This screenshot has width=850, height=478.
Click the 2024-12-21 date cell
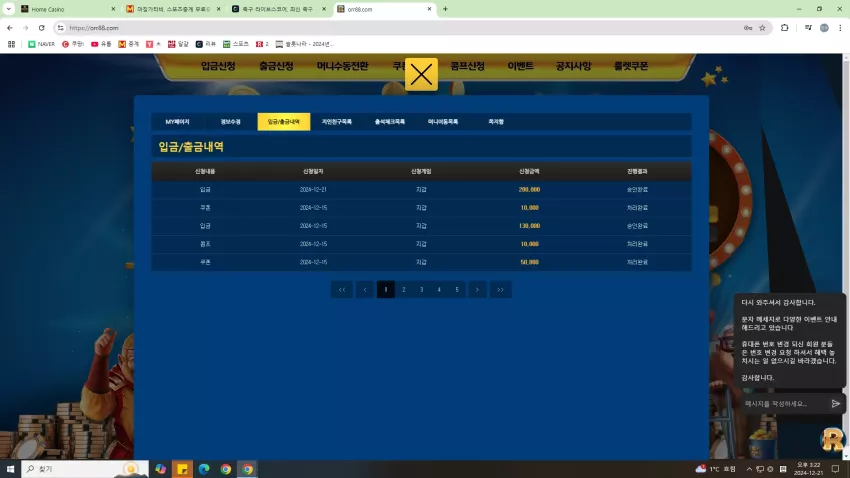pos(313,190)
